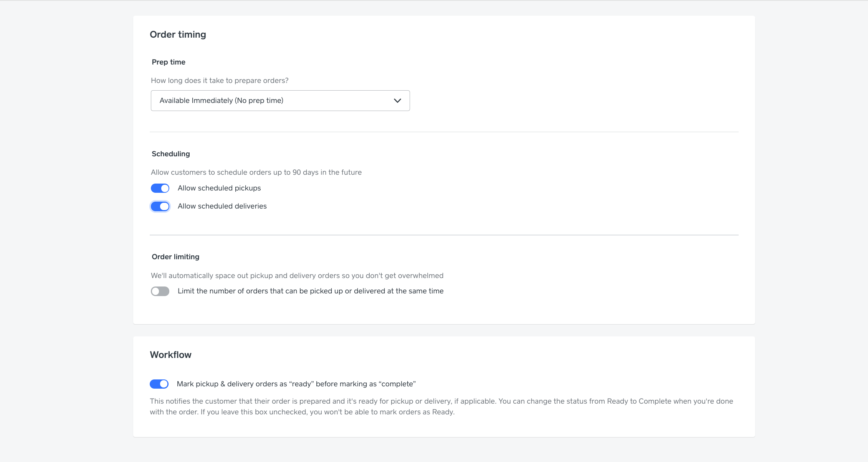Click the Scheduling subheading

pos(171,154)
